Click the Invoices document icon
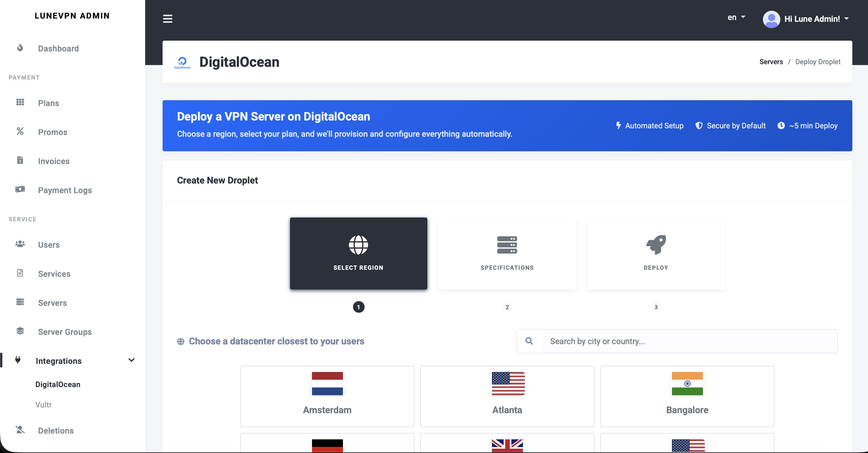 [20, 160]
